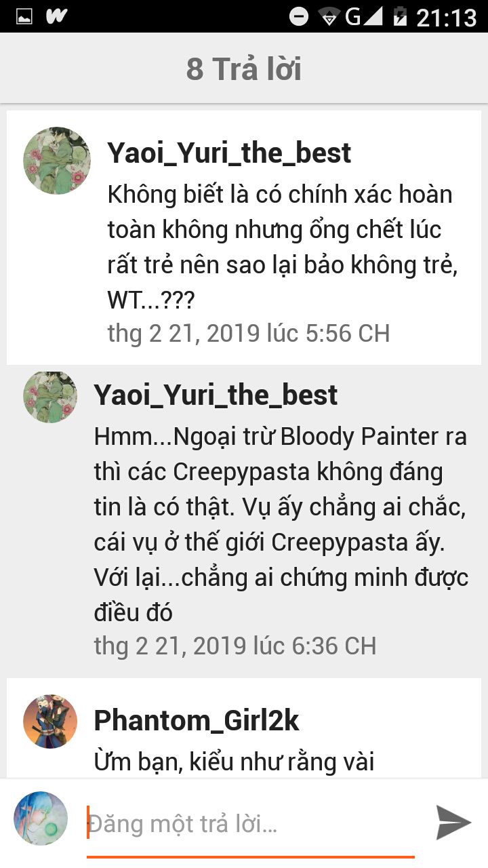Screen dimensions: 488x868
Task: Tap the status bar clock showing 21:13
Action: tap(446, 17)
